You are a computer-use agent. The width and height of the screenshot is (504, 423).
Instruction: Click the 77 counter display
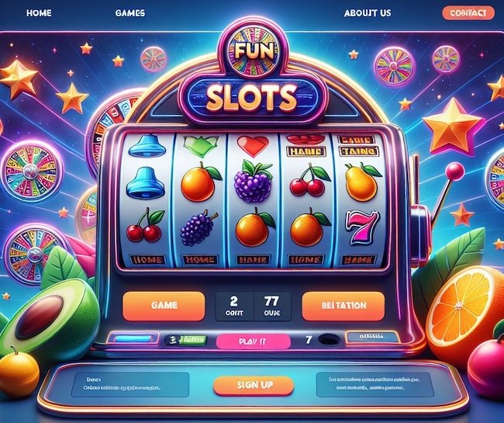tap(272, 307)
